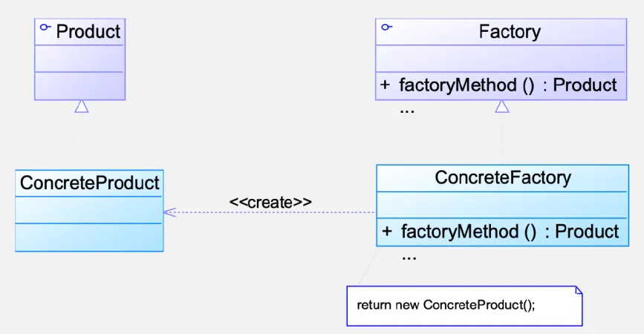This screenshot has width=644, height=334.
Task: Select the ConcreteFactory class name
Action: click(x=503, y=177)
